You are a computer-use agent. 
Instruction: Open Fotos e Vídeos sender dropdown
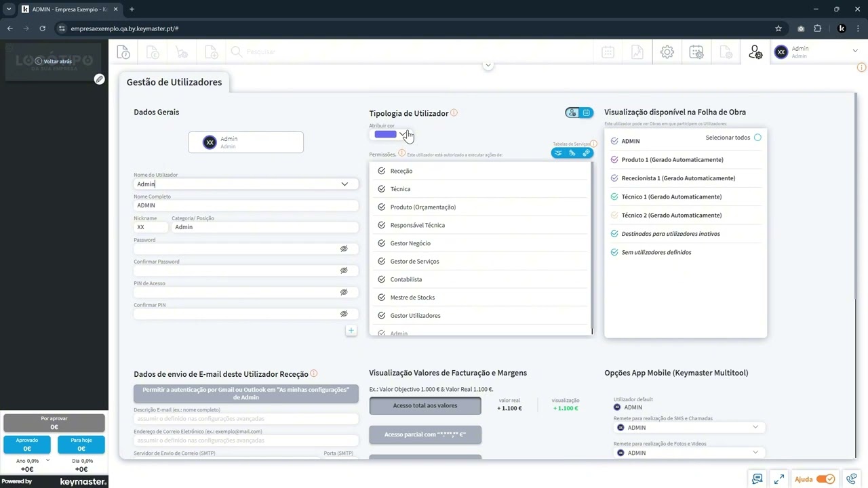755,452
